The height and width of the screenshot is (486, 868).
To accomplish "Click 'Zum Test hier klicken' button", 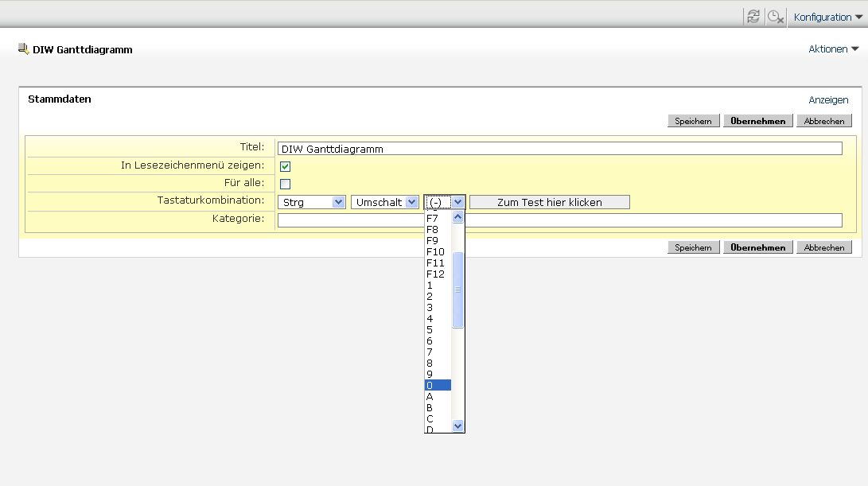I will tap(550, 202).
